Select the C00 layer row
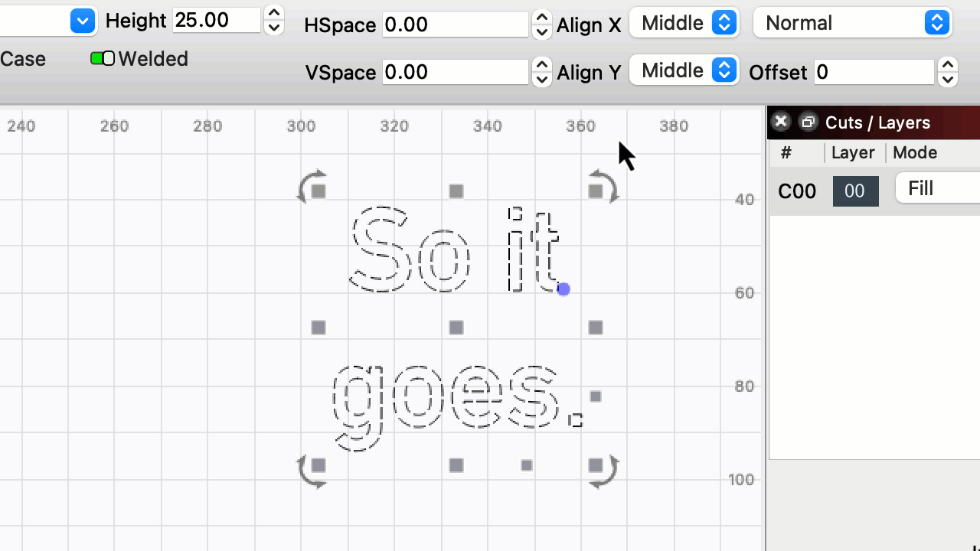 796,191
